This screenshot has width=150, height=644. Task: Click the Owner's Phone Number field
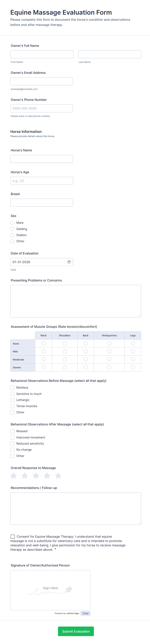pos(42,109)
